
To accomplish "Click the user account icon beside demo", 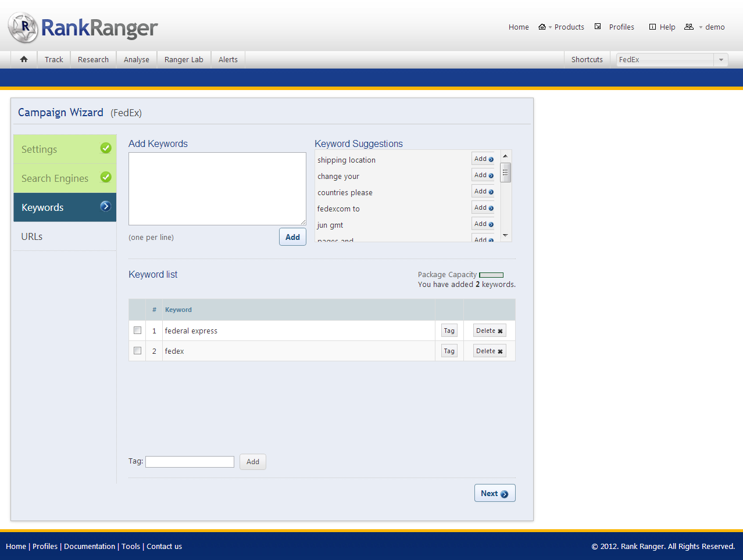I will [689, 27].
